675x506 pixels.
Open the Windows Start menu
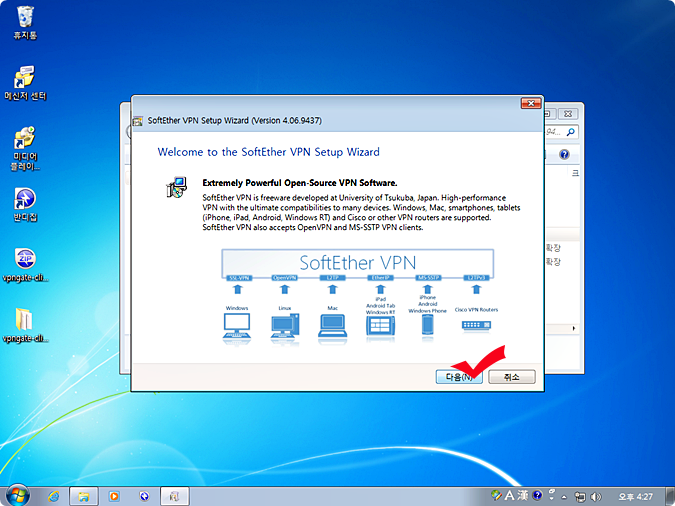click(17, 496)
